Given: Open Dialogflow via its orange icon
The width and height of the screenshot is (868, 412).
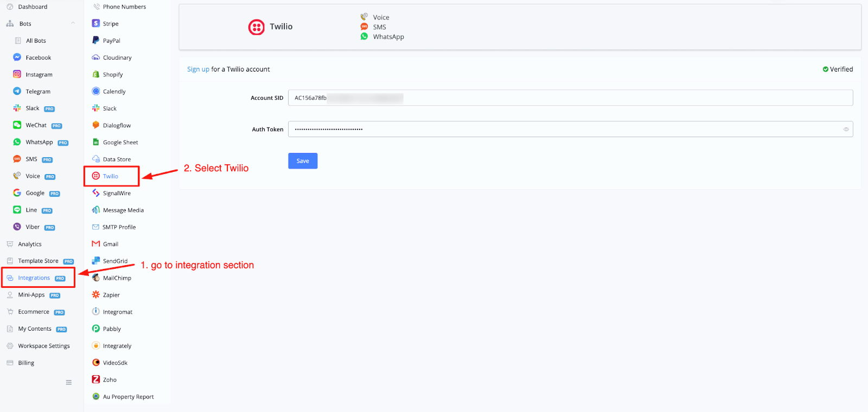Looking at the screenshot, I should point(96,125).
